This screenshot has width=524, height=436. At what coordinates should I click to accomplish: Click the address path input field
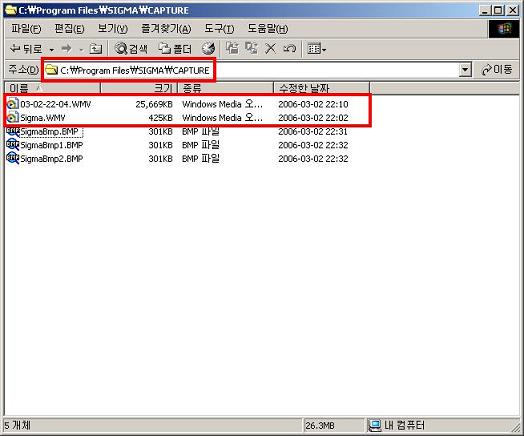251,70
